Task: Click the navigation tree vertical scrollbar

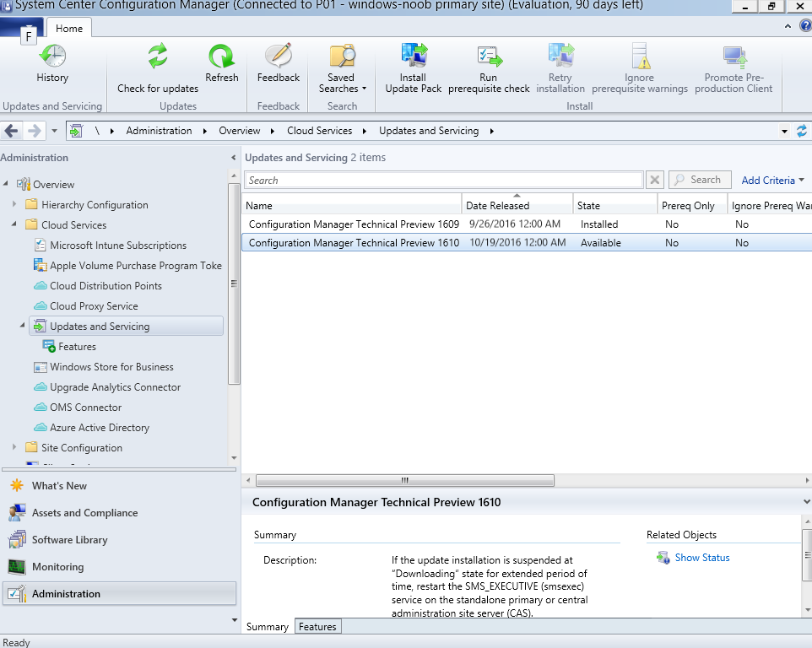Action: (x=234, y=283)
